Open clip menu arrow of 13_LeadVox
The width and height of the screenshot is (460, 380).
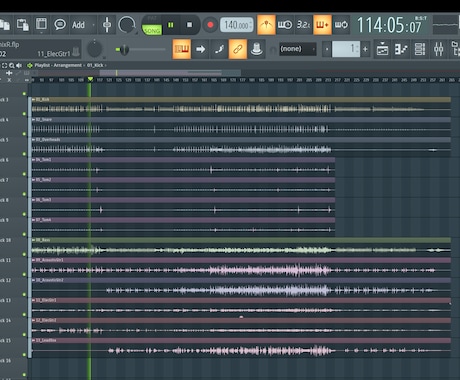pyautogui.click(x=34, y=340)
